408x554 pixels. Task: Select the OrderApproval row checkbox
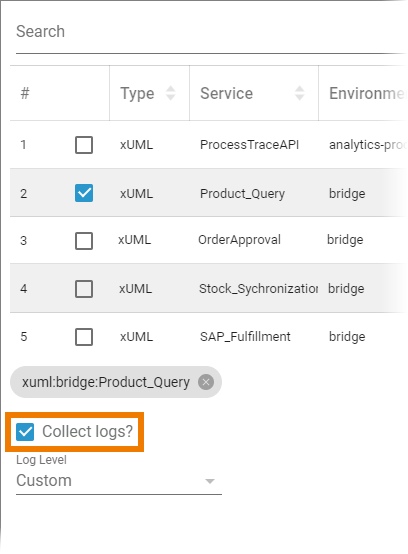click(84, 241)
